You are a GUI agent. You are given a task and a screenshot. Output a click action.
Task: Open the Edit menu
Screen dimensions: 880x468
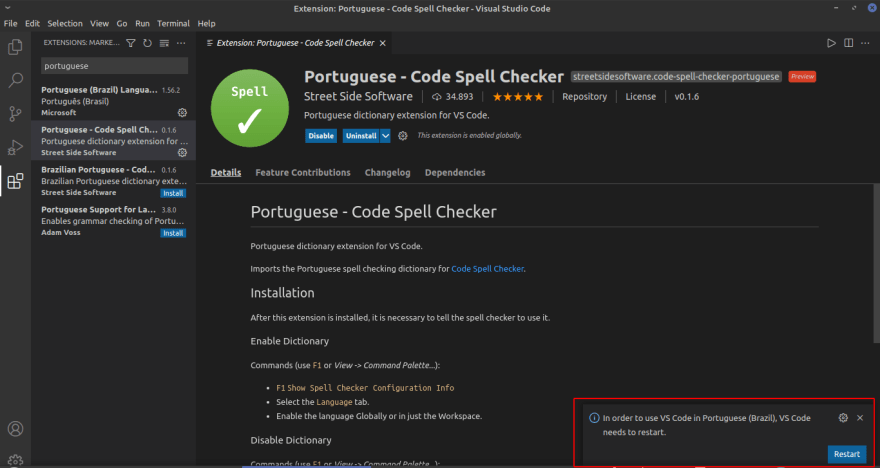pos(33,24)
